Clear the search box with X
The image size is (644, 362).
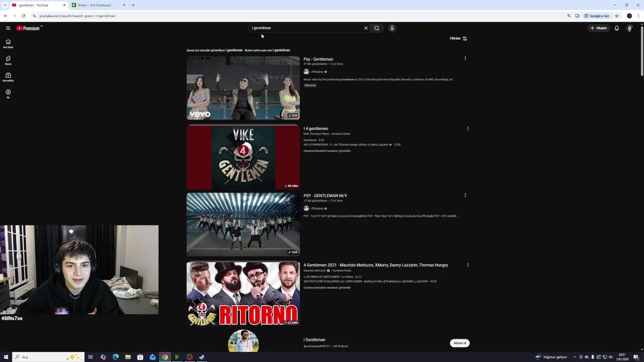point(366,28)
